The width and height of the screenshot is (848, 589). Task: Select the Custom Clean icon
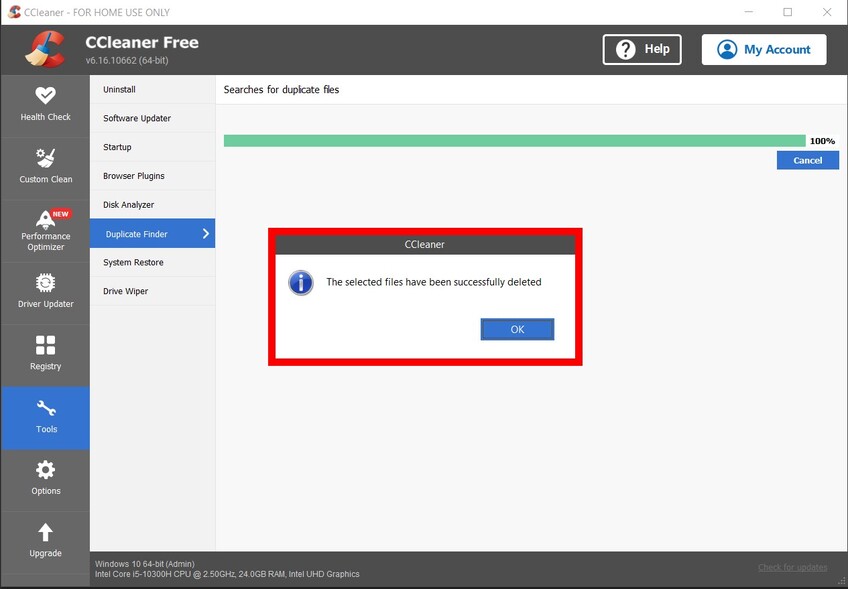[x=45, y=166]
